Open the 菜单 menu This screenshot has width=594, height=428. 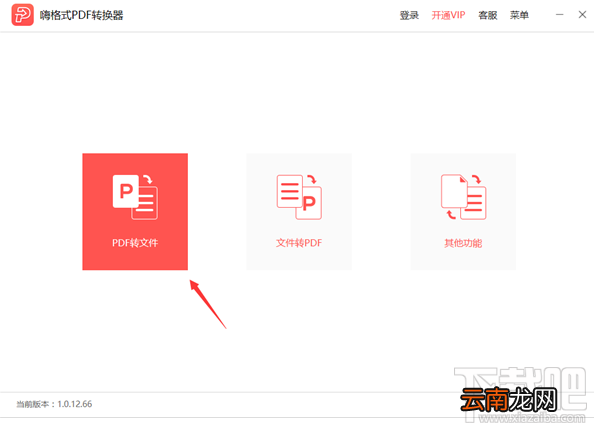[519, 15]
